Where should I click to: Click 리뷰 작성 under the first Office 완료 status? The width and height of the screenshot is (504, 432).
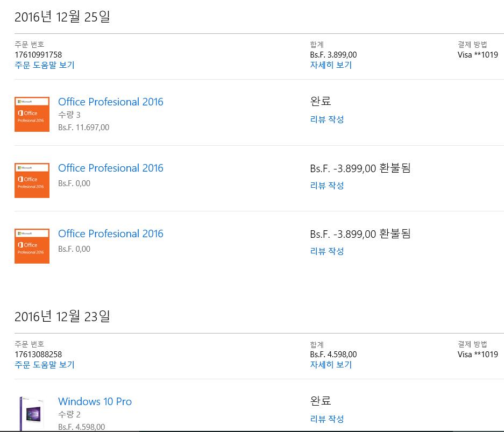tap(327, 119)
